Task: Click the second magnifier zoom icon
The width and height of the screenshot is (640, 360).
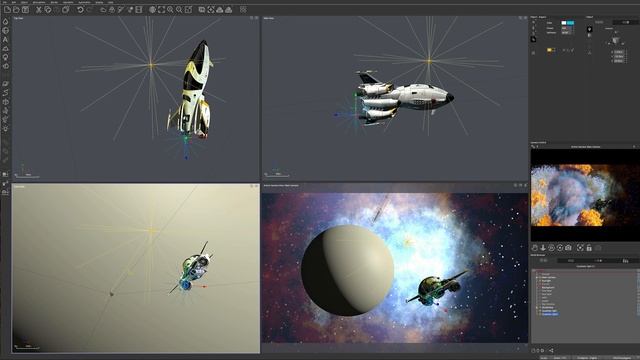Action: click(179, 9)
